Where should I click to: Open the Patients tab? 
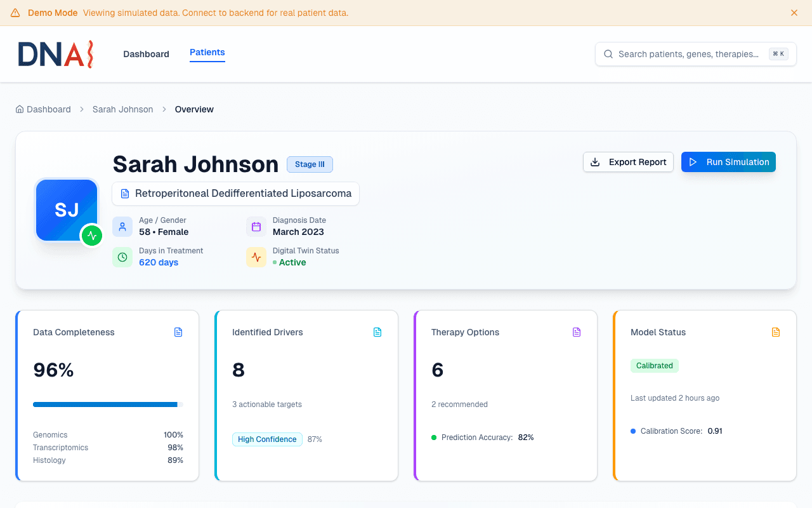207,52
